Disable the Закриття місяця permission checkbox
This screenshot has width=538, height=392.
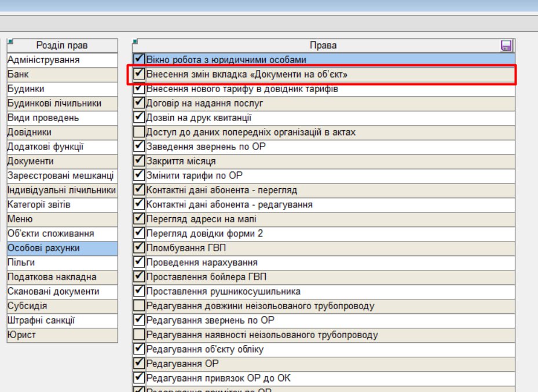(x=139, y=161)
